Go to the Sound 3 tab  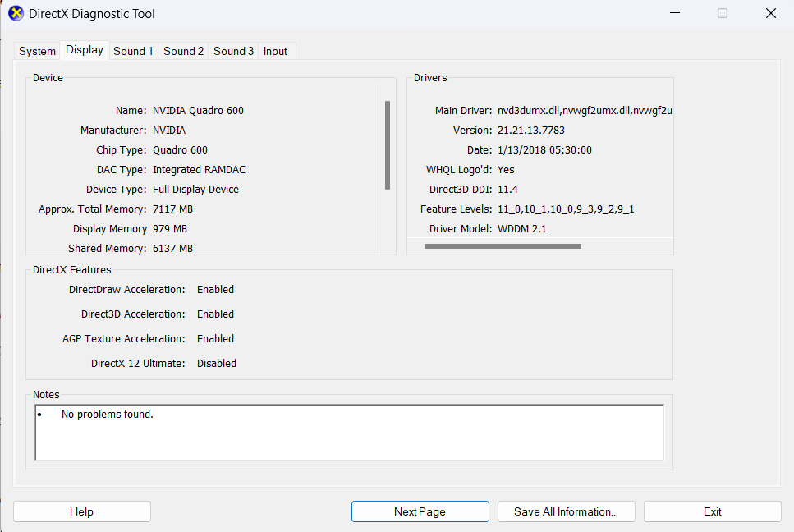tap(233, 51)
